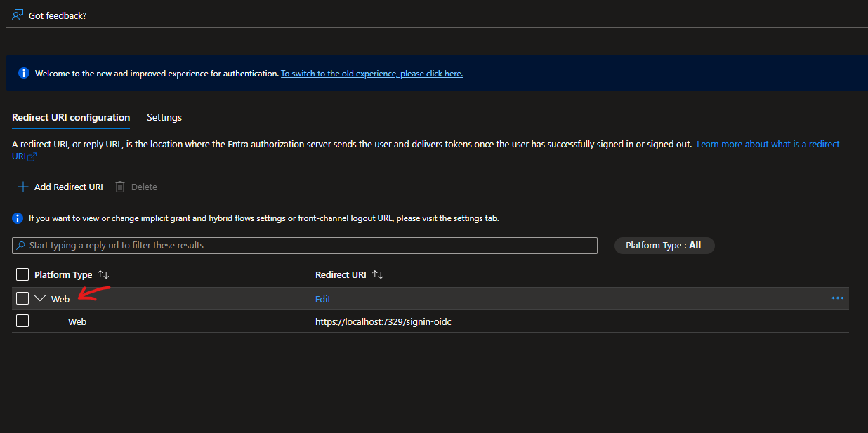The height and width of the screenshot is (433, 868).
Task: Toggle sorting on the Redirect URI column
Action: pyautogui.click(x=376, y=274)
